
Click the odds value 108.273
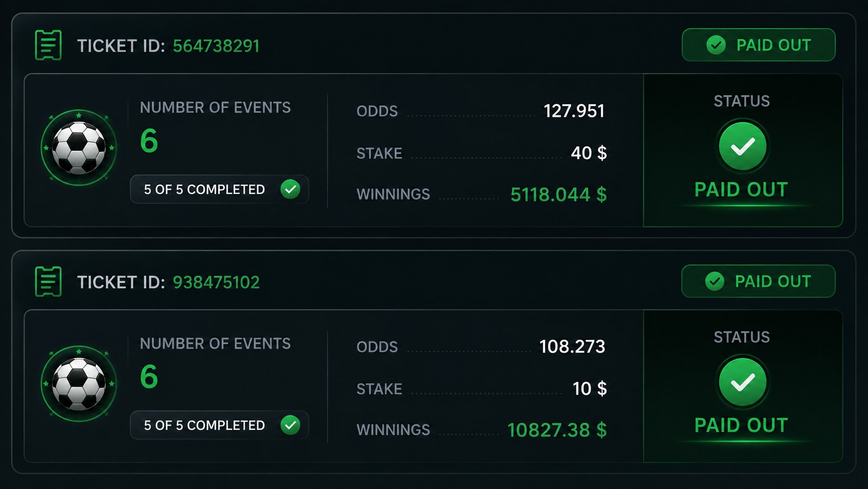pyautogui.click(x=572, y=347)
